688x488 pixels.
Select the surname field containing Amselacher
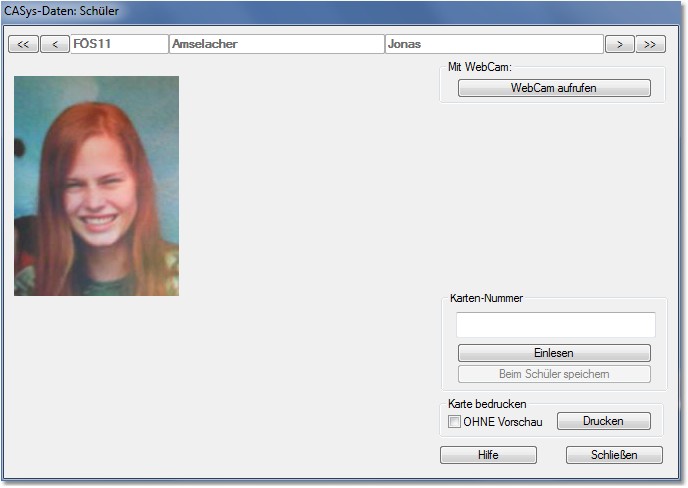[x=276, y=44]
